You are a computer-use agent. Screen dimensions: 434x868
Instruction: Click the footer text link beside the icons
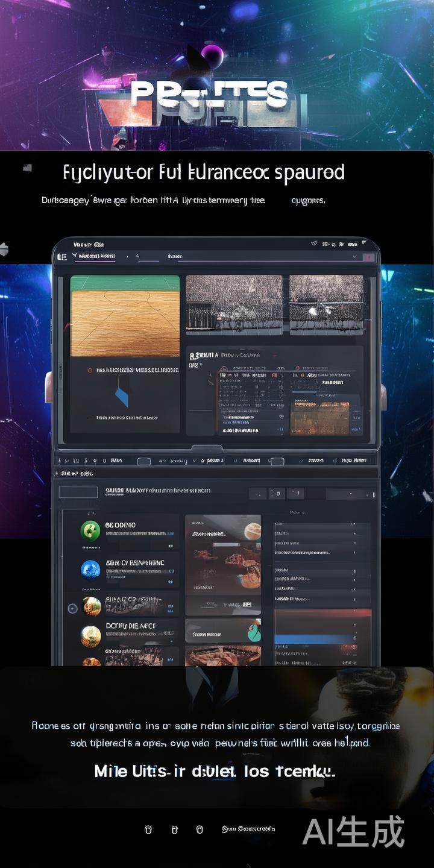(248, 829)
